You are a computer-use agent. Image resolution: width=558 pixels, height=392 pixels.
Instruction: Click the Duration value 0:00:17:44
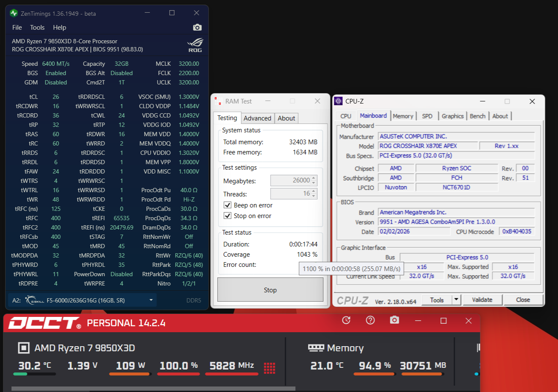[x=303, y=244]
